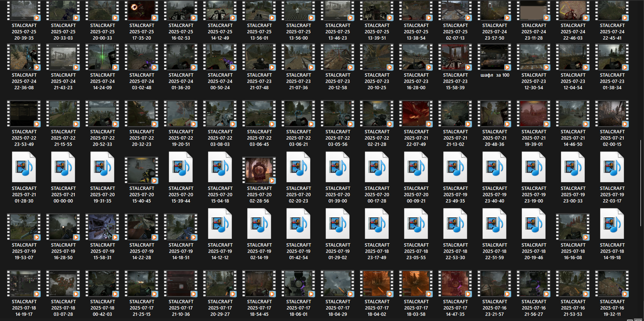
Task: Select video thumbnail 2025-07-23 15-58-39
Action: tap(455, 57)
